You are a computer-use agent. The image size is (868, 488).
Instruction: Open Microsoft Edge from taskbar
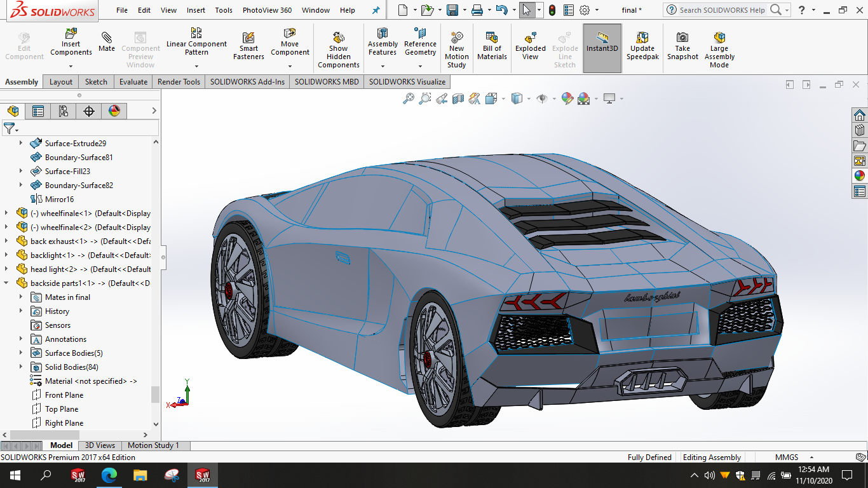click(109, 475)
